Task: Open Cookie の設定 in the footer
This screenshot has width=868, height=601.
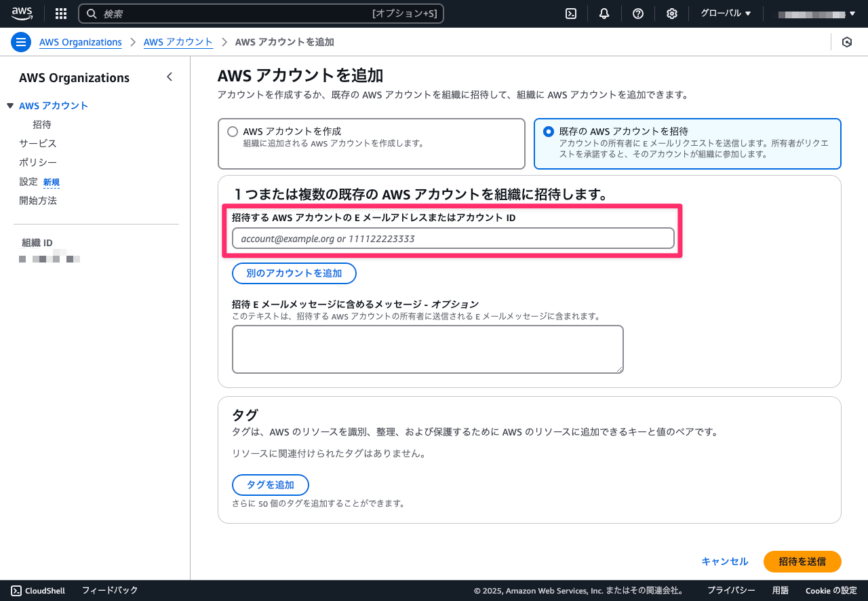Action: coord(831,590)
